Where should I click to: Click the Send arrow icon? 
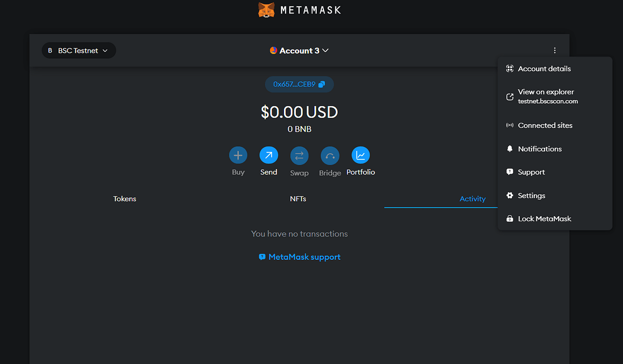pos(268,155)
